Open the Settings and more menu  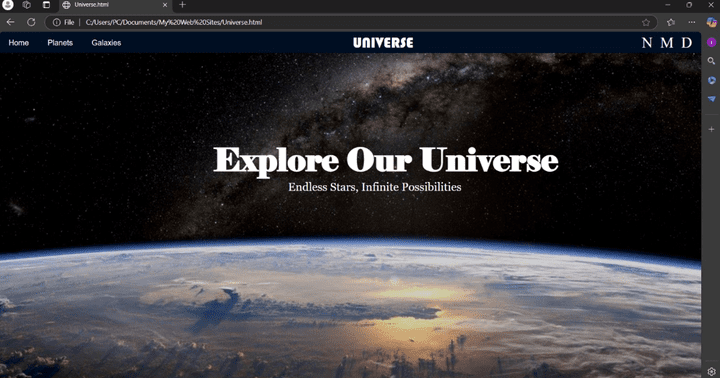[x=692, y=22]
